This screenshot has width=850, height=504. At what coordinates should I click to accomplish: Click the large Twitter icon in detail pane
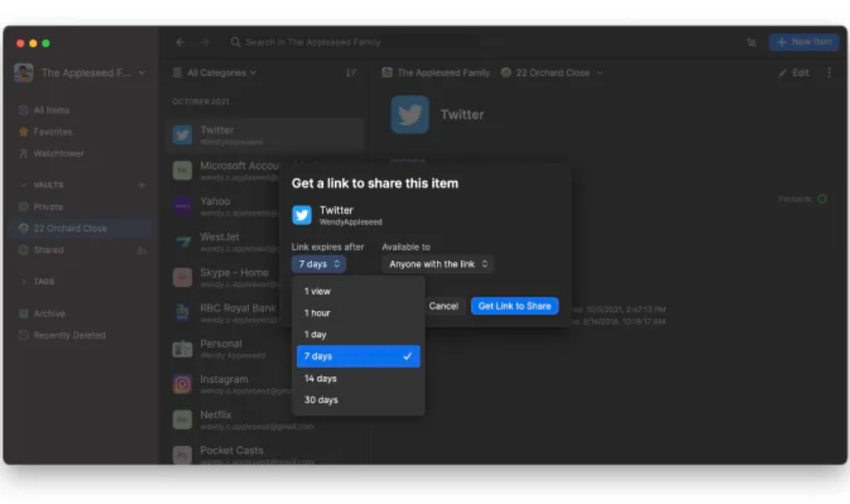click(x=410, y=114)
